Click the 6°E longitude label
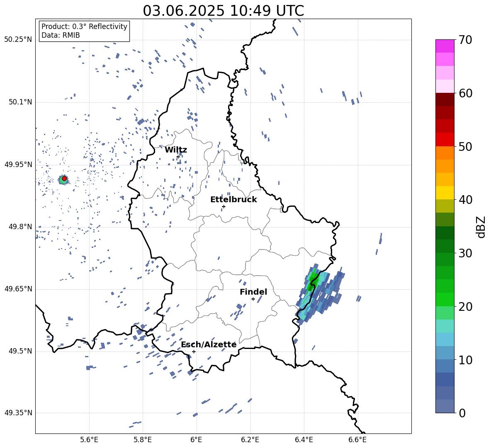Image resolution: width=491 pixels, height=448 pixels. pos(196,440)
